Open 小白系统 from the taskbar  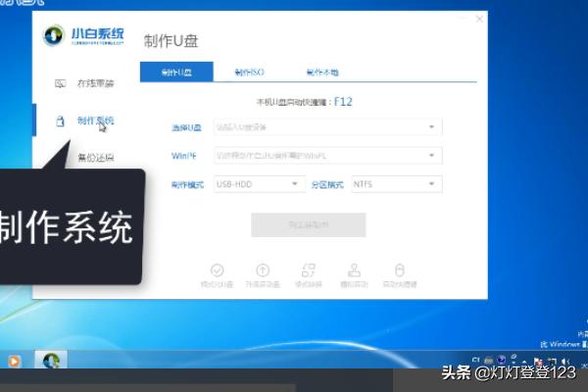51,360
